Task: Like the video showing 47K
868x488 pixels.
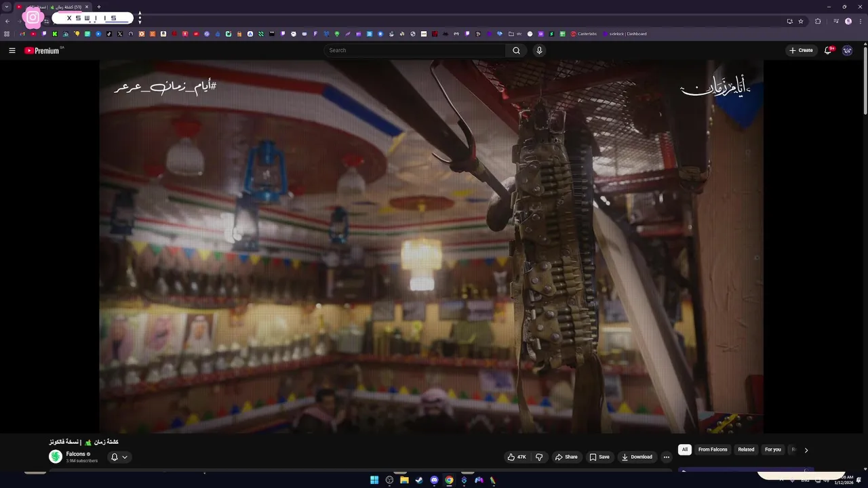Action: (x=517, y=457)
